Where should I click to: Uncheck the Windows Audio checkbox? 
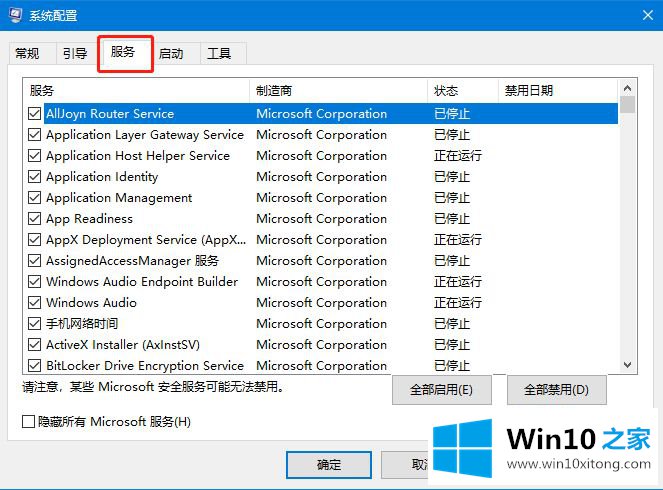tap(34, 303)
